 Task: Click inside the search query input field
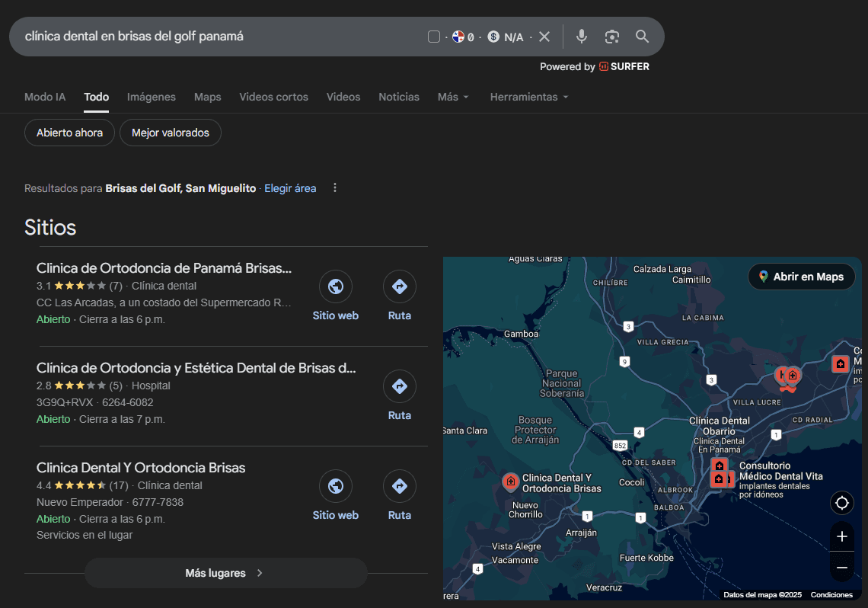pyautogui.click(x=222, y=37)
